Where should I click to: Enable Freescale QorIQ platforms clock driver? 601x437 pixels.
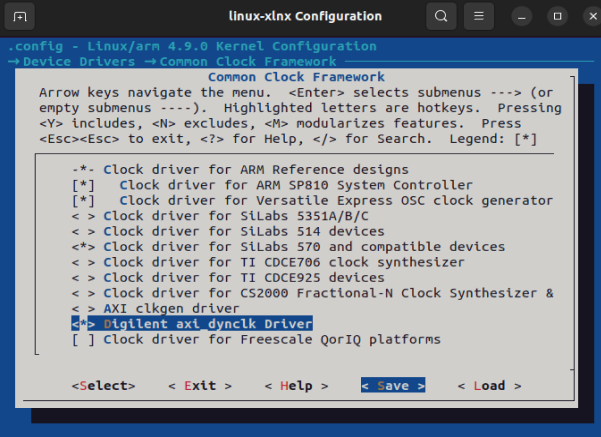click(x=83, y=340)
